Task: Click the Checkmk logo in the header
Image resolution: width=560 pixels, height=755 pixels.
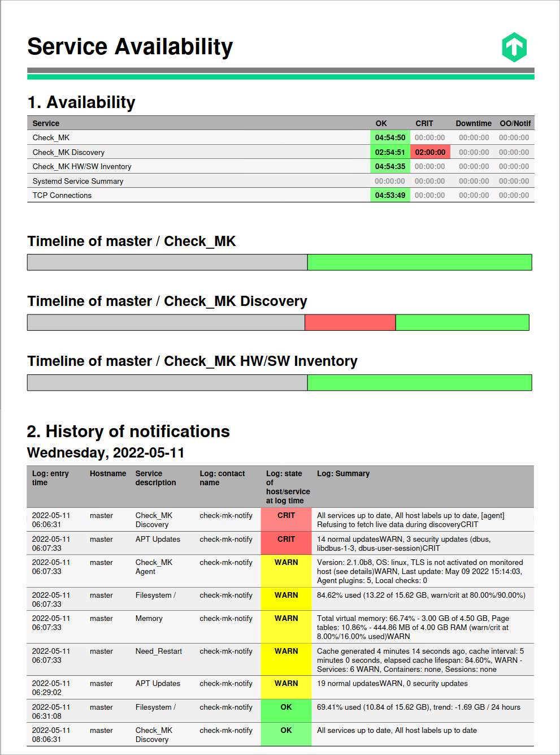Action: pyautogui.click(x=514, y=47)
